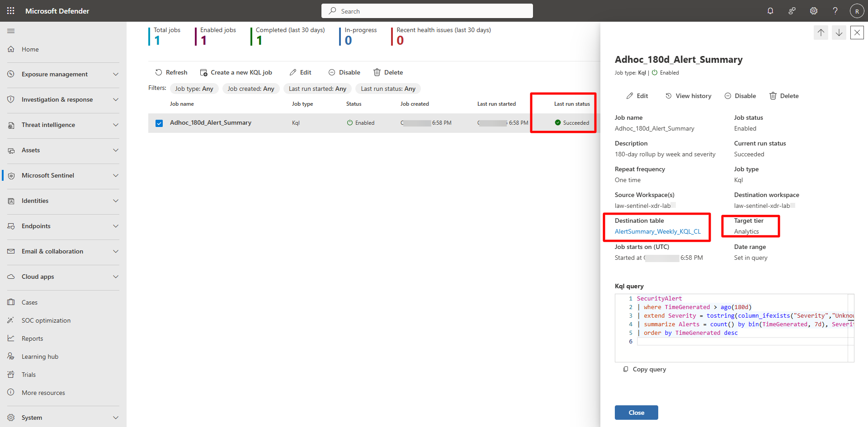Expand the Endpoints section

pos(63,226)
